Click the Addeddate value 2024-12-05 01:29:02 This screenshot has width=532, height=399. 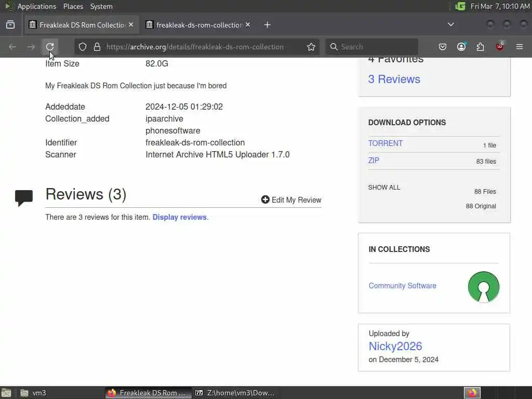184,107
